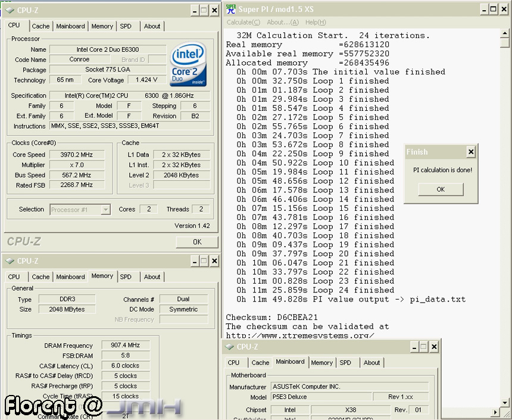Image resolution: width=512 pixels, height=420 pixels.
Task: Click Super PI scrollbar down arrow
Action: (x=504, y=403)
